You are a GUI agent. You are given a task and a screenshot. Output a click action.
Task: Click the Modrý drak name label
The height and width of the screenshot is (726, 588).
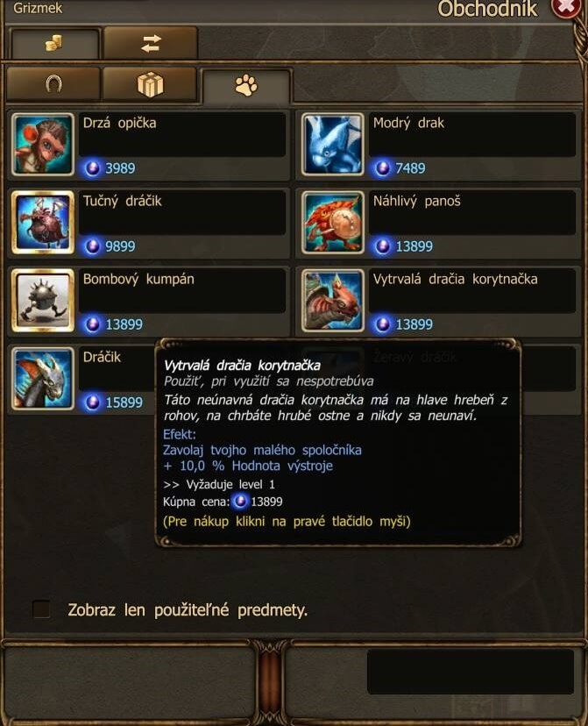click(408, 123)
